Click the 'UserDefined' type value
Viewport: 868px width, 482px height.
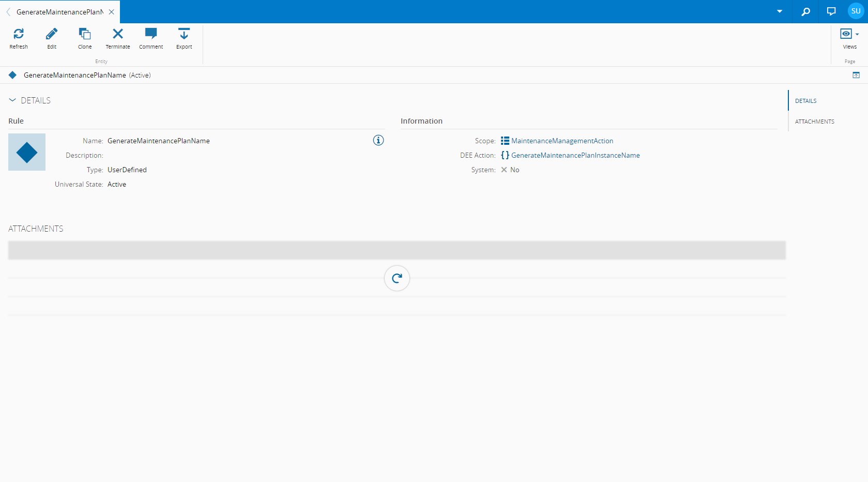coord(127,170)
